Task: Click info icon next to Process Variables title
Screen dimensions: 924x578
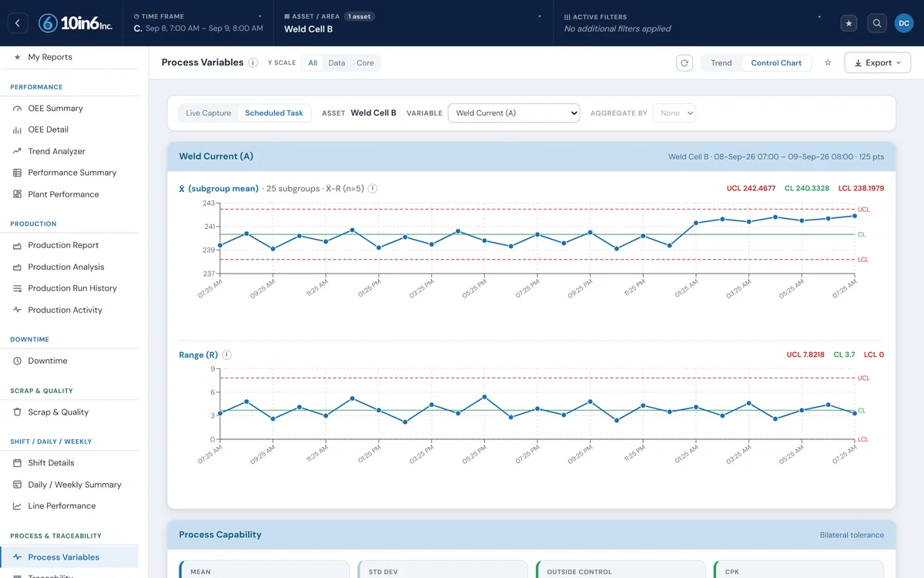Action: pyautogui.click(x=253, y=63)
